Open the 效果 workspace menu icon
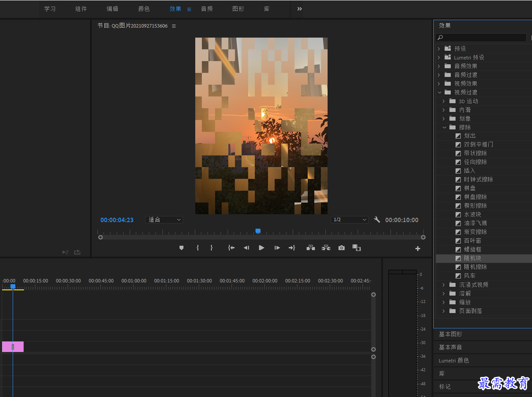The width and height of the screenshot is (532, 397). 189,9
